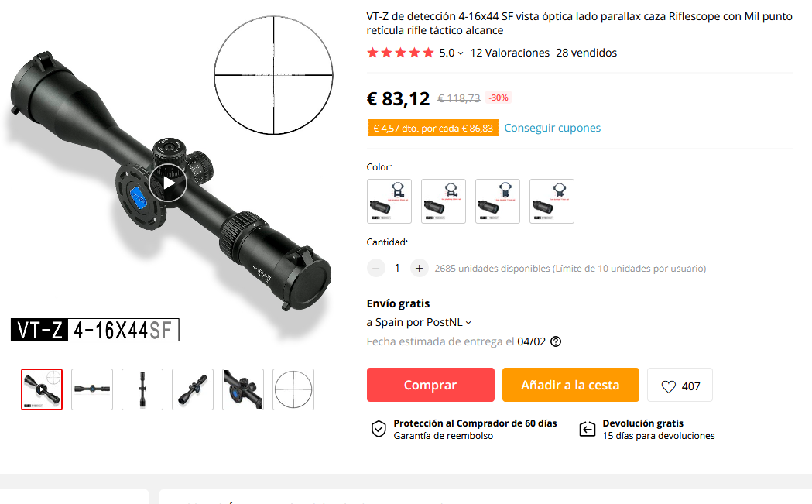This screenshot has height=504, width=812.
Task: Play the product video on main image
Action: click(168, 183)
